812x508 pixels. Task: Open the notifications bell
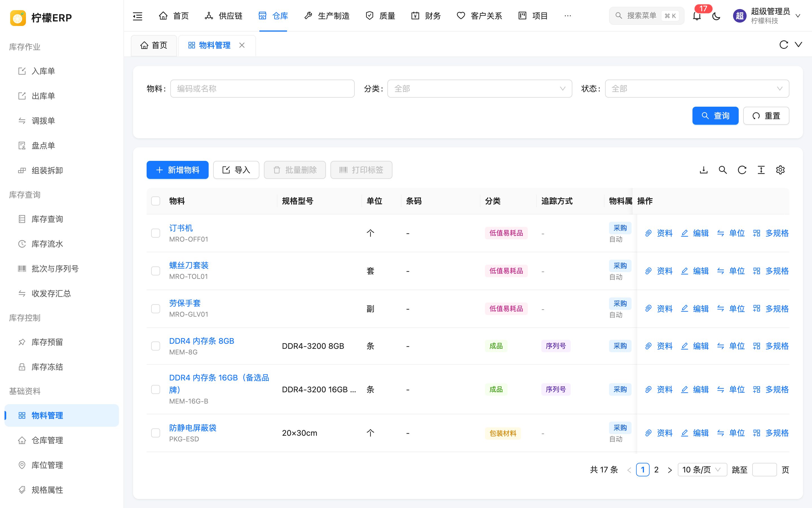(x=697, y=16)
